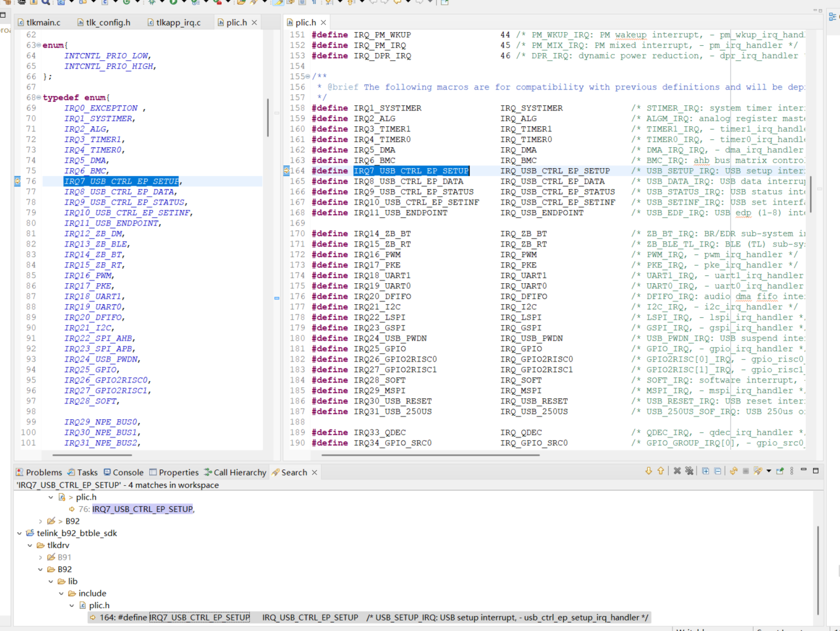
Task: Click the Properties view icon
Action: [153, 472]
